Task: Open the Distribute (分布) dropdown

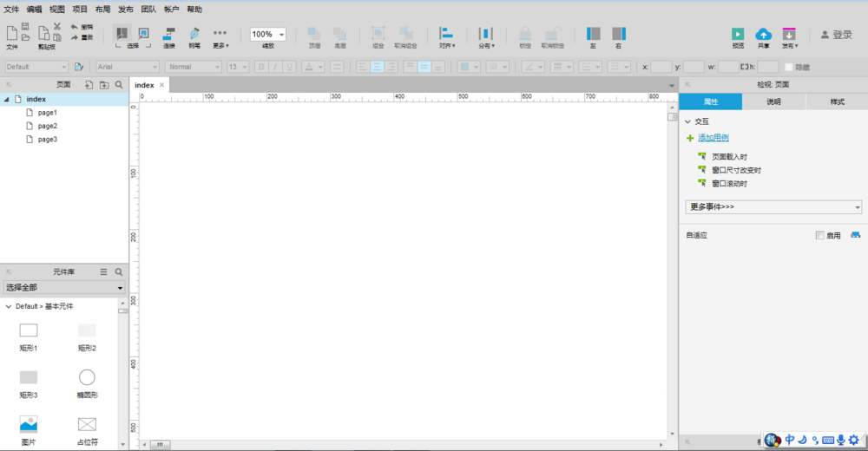Action: click(x=486, y=37)
